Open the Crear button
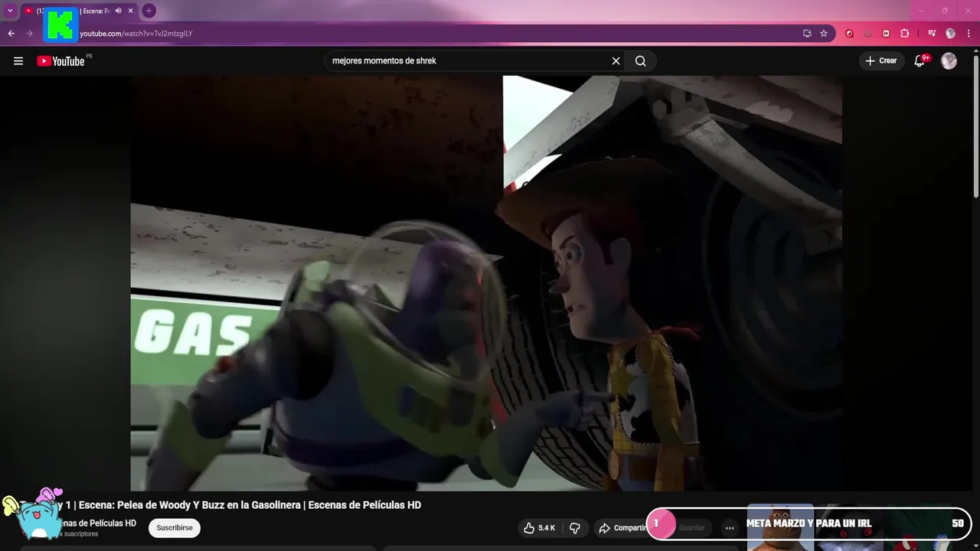 880,61
